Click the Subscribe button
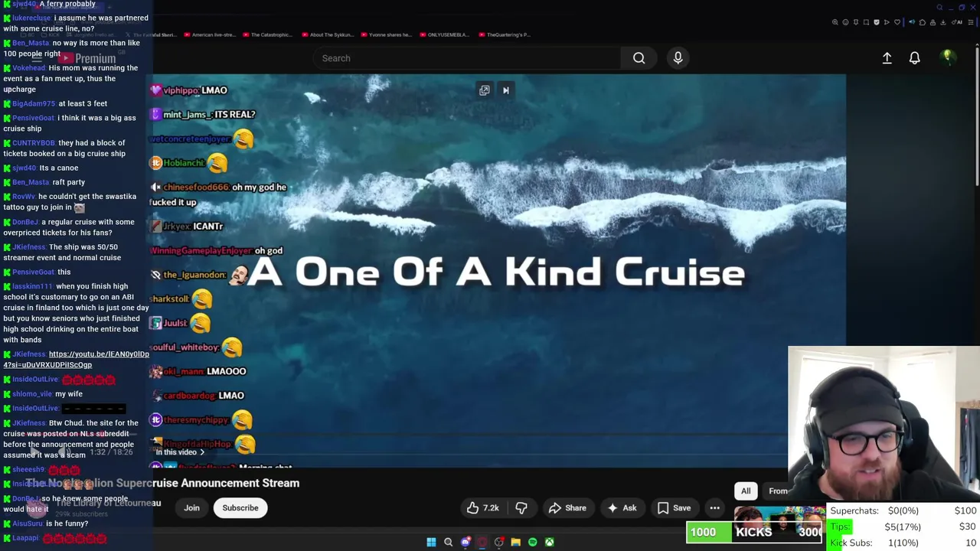This screenshot has height=551, width=980. click(240, 508)
